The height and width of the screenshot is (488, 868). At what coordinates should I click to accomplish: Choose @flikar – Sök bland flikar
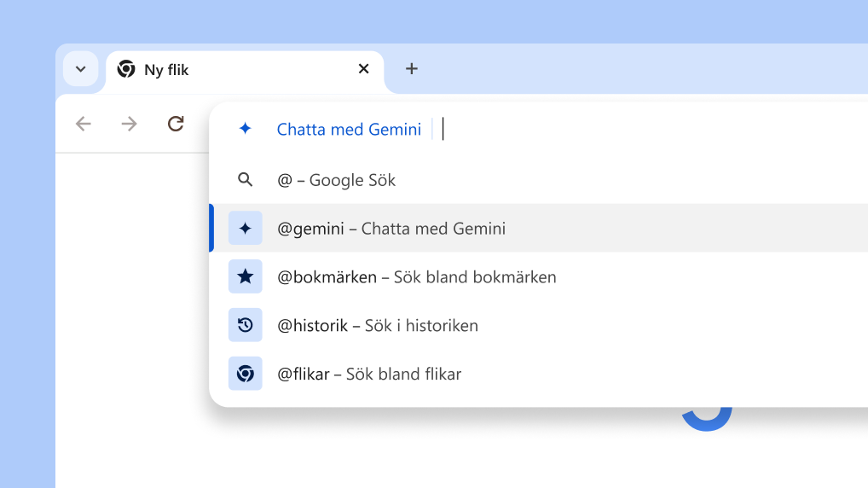point(539,374)
